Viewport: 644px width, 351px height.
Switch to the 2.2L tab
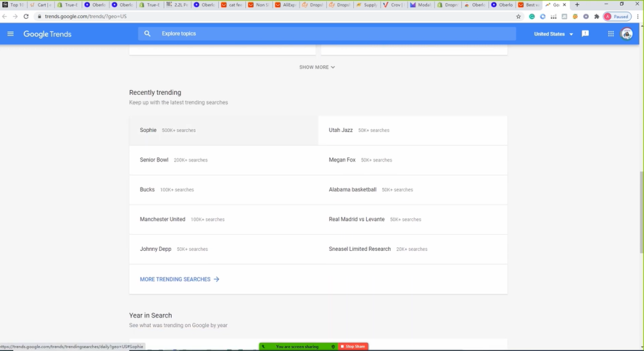coord(177,4)
